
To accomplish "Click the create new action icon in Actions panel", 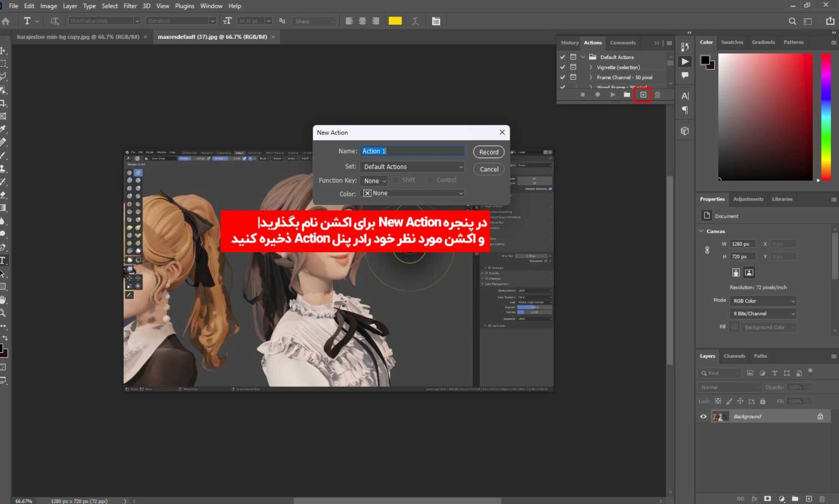I will pyautogui.click(x=643, y=95).
